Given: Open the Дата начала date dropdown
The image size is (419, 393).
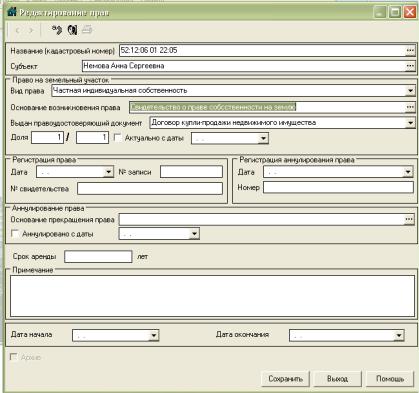Looking at the screenshot, I should point(154,335).
